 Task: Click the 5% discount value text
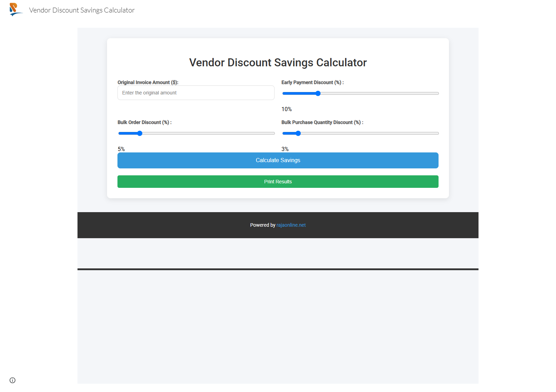coord(121,149)
